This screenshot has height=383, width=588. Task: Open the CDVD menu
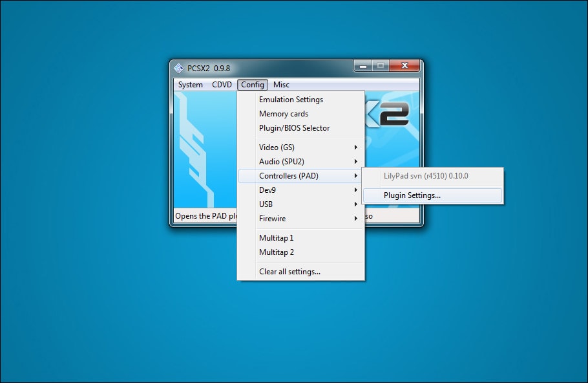click(x=222, y=85)
